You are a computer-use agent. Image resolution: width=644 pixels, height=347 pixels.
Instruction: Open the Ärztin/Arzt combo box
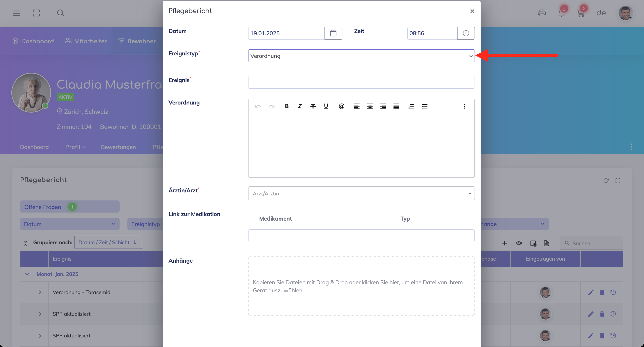point(361,193)
